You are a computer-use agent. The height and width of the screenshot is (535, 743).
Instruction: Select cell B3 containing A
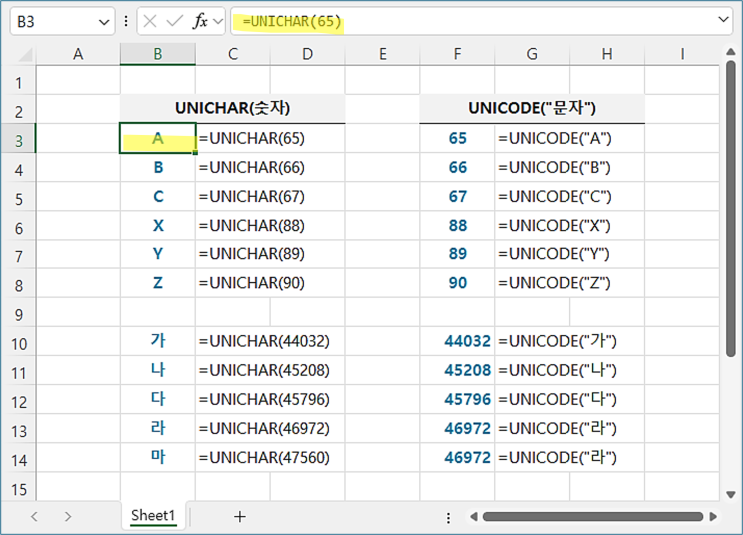point(158,138)
